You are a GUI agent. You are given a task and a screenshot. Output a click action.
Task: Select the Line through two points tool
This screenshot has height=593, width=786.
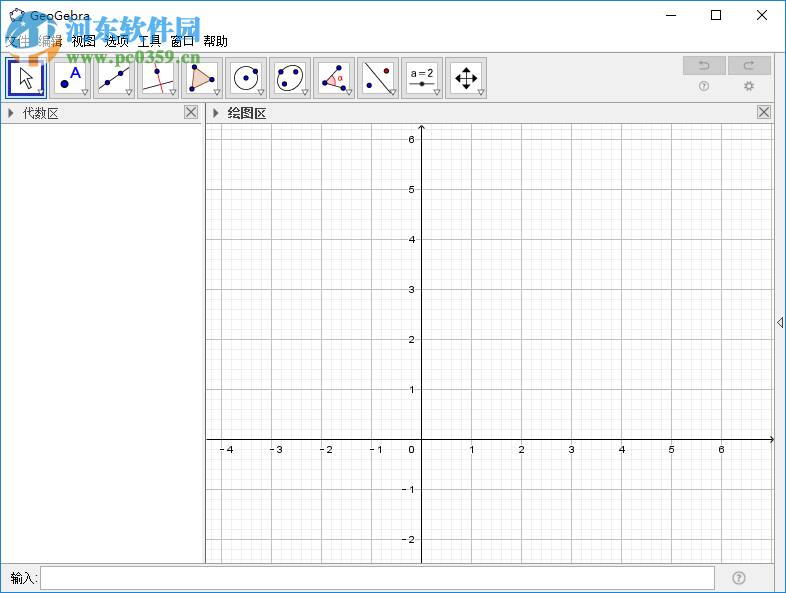114,78
